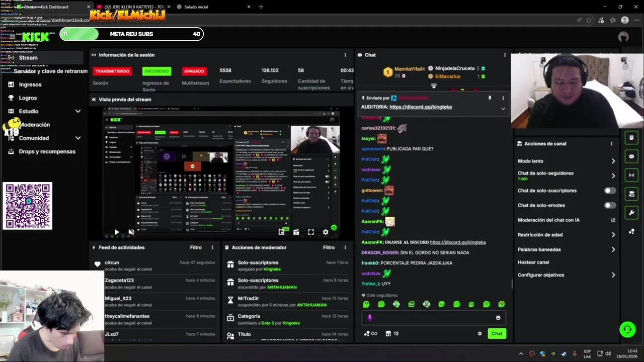Screen dimensions: 644x362
Task: Open a new browser tab
Action: tap(261, 7)
